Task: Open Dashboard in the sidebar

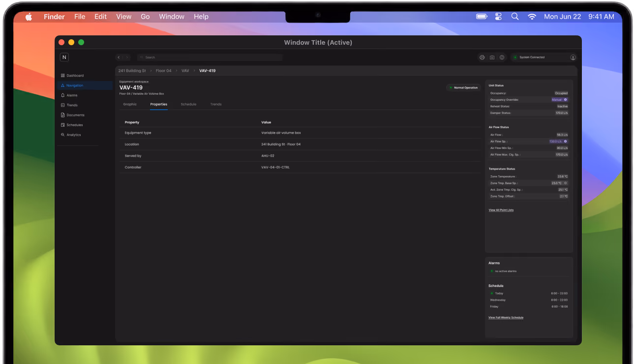Action: click(x=84, y=76)
